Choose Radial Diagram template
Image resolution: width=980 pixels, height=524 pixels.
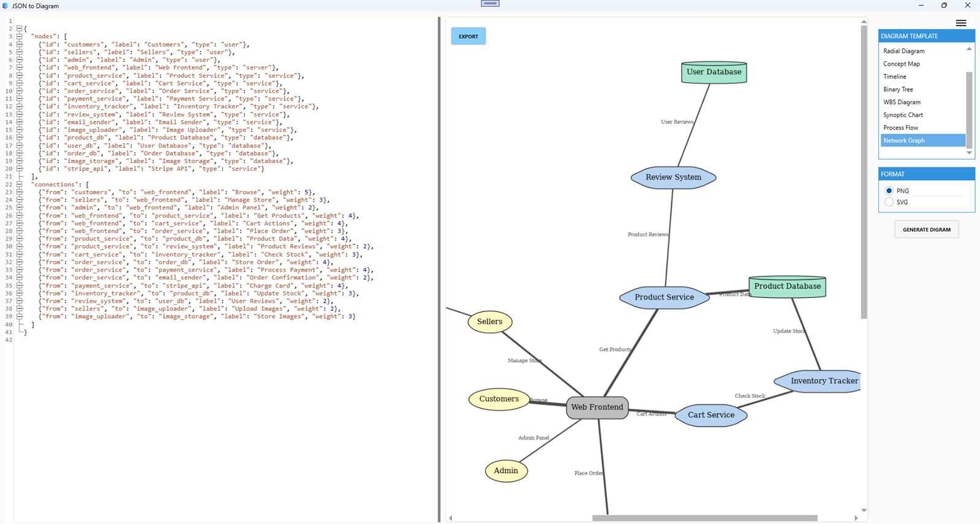923,51
